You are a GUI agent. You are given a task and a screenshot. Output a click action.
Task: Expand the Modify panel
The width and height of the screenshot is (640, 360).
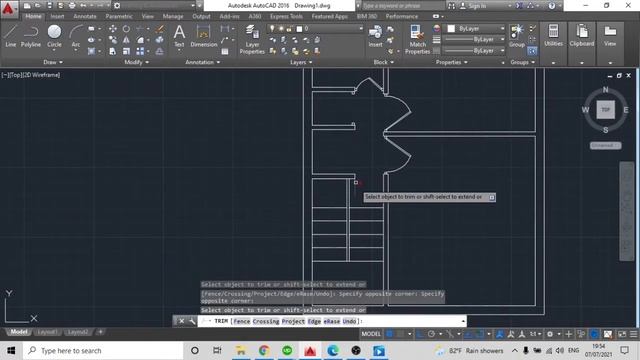click(x=136, y=62)
